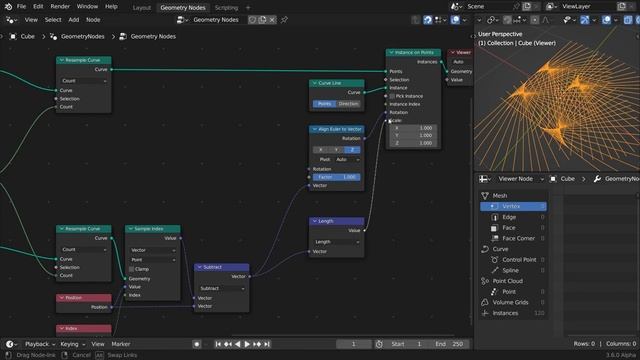
Task: Open the Edit menu
Action: pos(38,7)
